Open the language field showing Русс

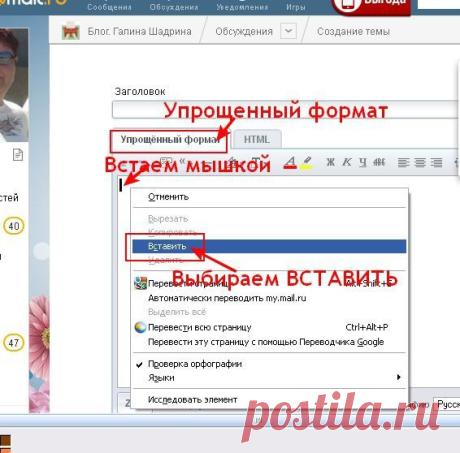(447, 404)
